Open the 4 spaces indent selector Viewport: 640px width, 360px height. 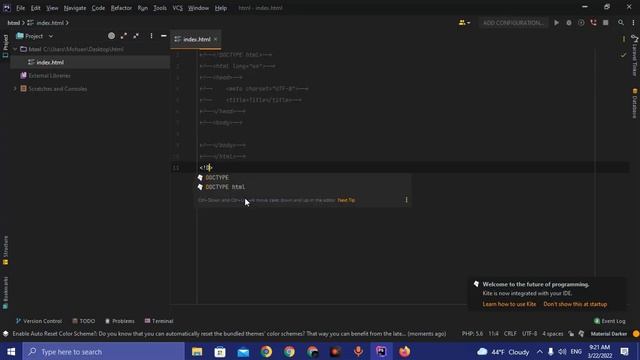click(x=553, y=333)
